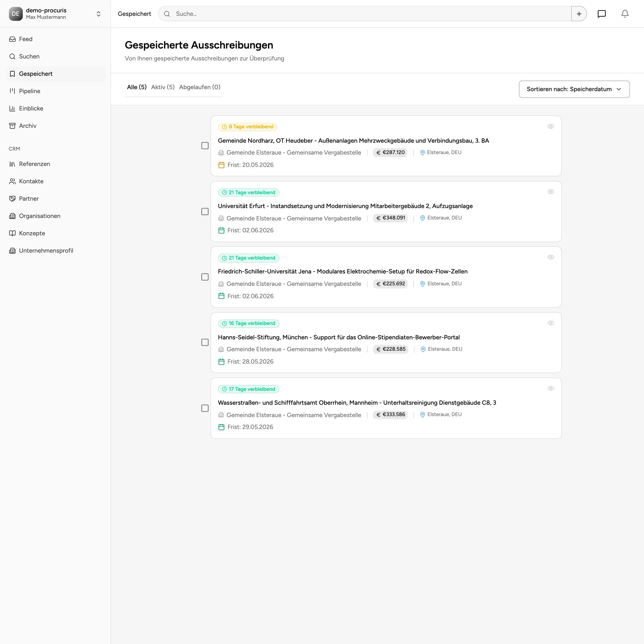Screen dimensions: 644x644
Task: Click the Referenzen library icon
Action: (x=12, y=164)
